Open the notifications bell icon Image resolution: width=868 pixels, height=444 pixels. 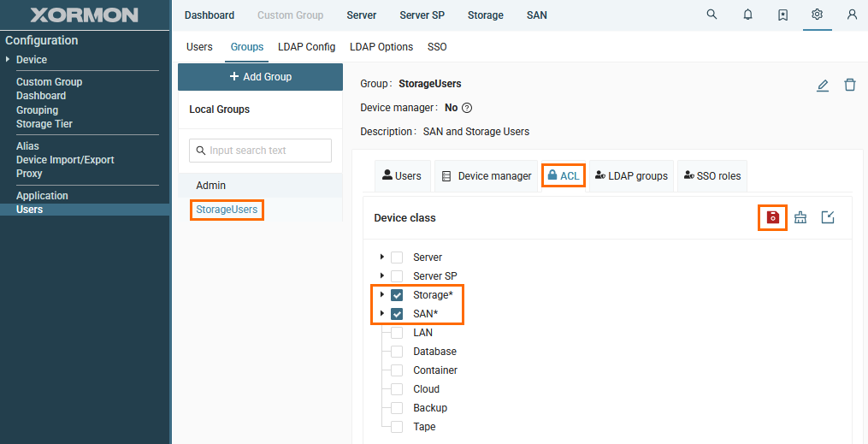747,15
